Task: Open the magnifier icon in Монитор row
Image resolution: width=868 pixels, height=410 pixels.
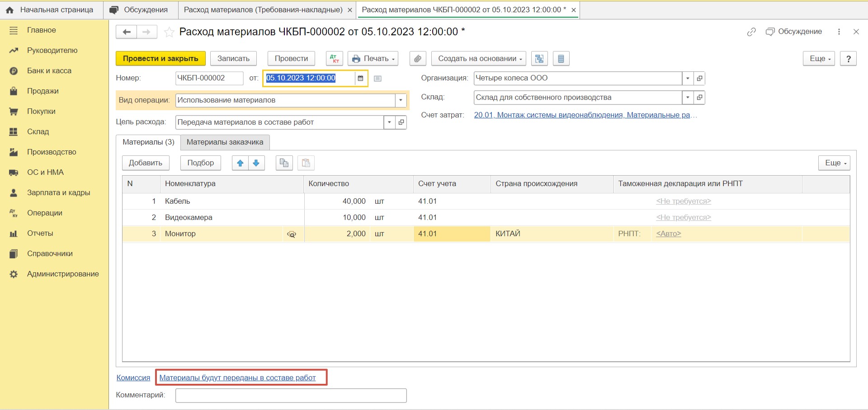Action: [x=292, y=234]
